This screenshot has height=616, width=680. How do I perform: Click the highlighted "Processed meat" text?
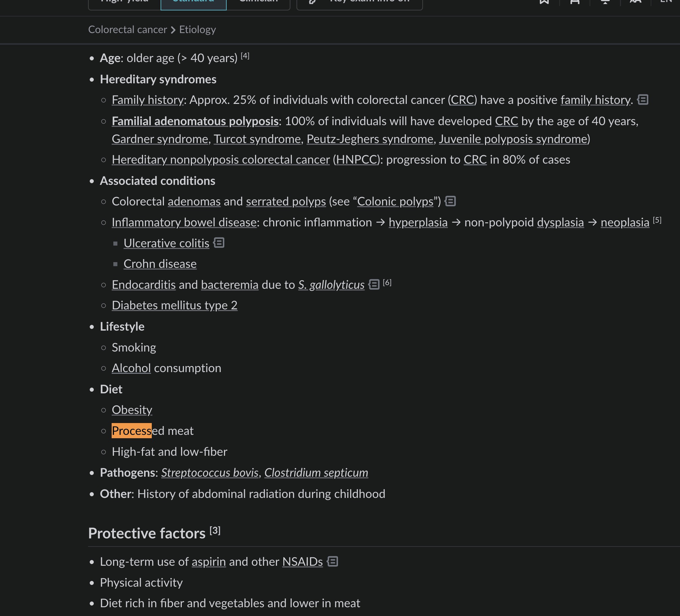click(152, 431)
